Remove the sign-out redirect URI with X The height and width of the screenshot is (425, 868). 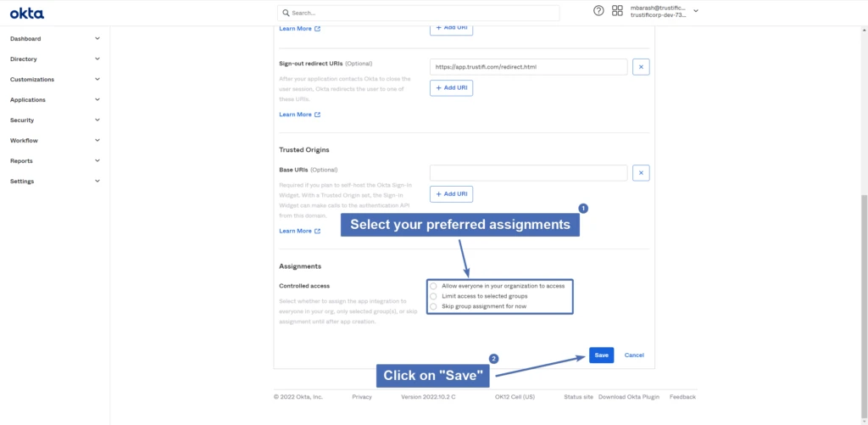pos(641,67)
